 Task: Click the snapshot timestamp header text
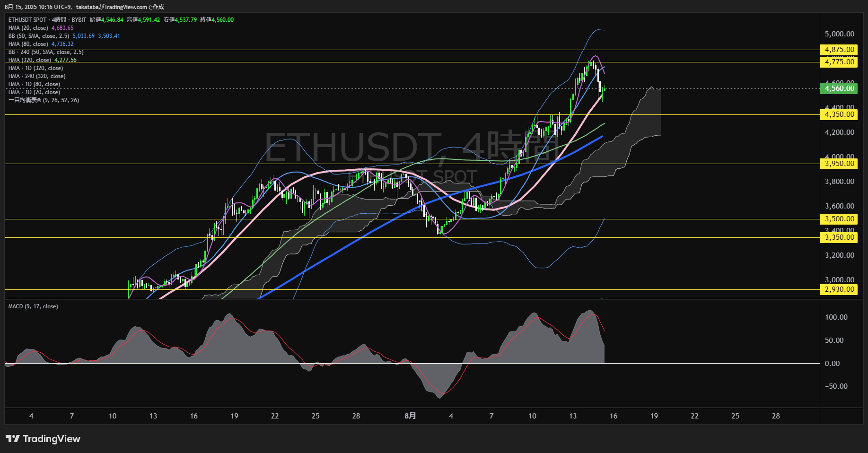(84, 7)
